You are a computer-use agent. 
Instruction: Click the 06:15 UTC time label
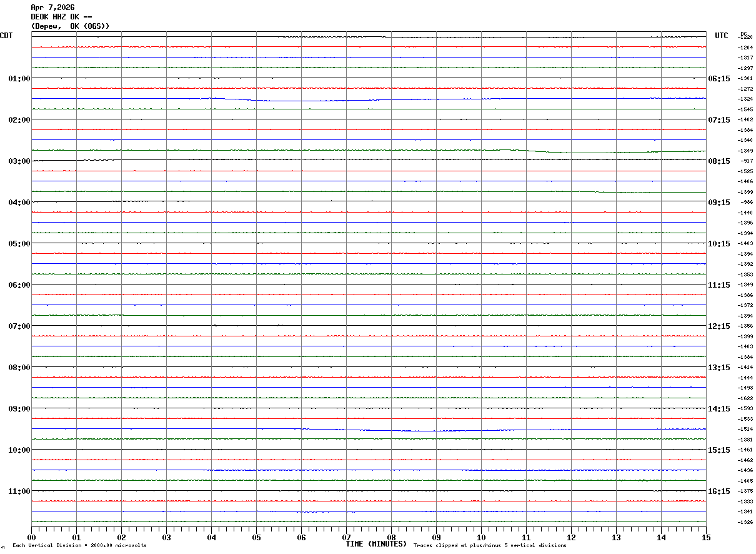[719, 79]
